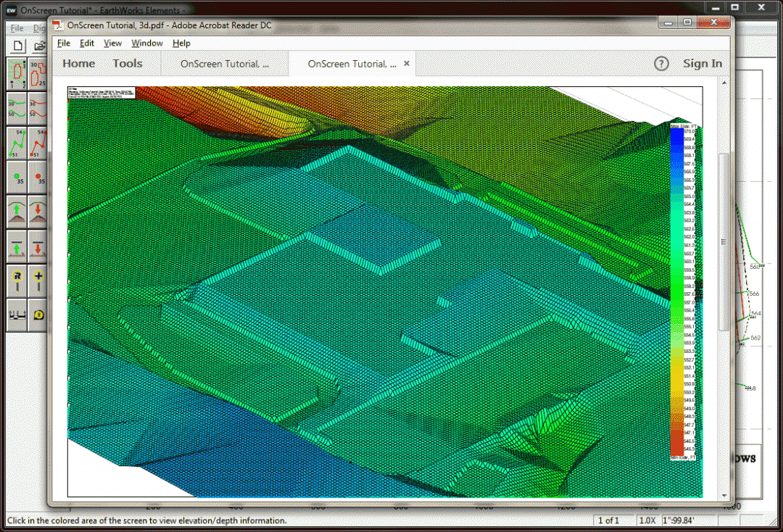Open the File menu in Acrobat Reader

pos(64,43)
